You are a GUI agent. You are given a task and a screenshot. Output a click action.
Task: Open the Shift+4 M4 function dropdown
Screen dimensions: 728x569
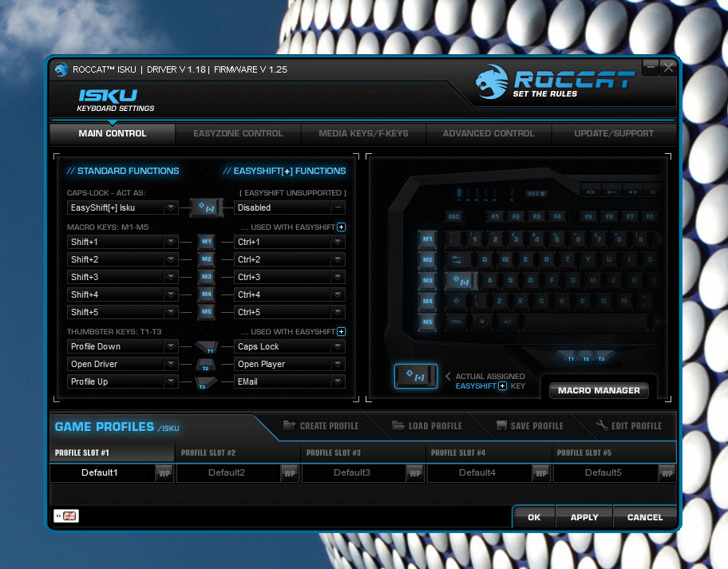[x=123, y=294]
